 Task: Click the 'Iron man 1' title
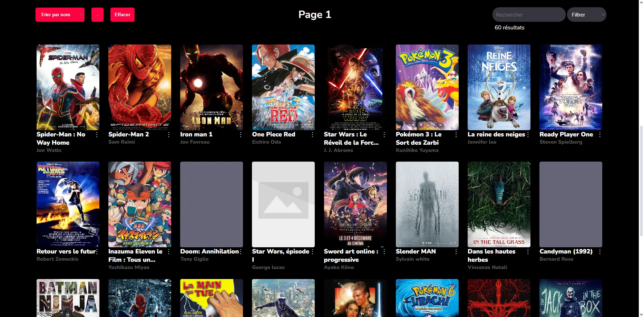click(x=196, y=134)
